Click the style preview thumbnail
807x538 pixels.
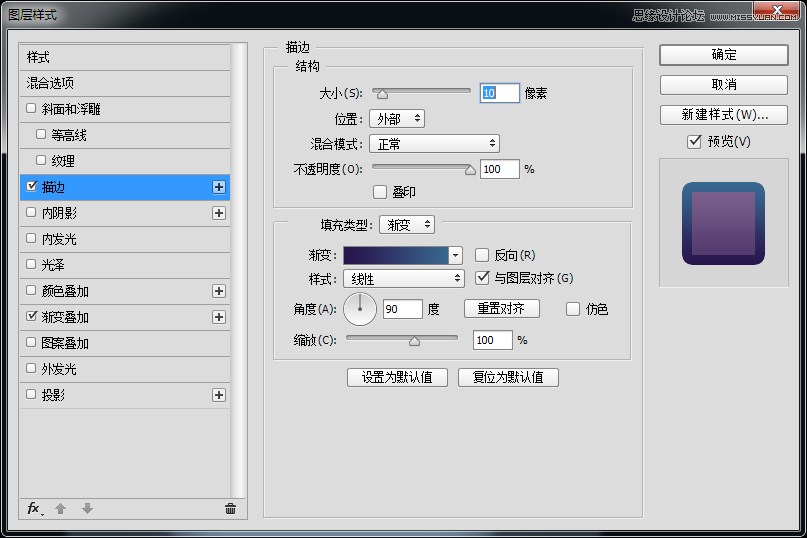pyautogui.click(x=724, y=223)
